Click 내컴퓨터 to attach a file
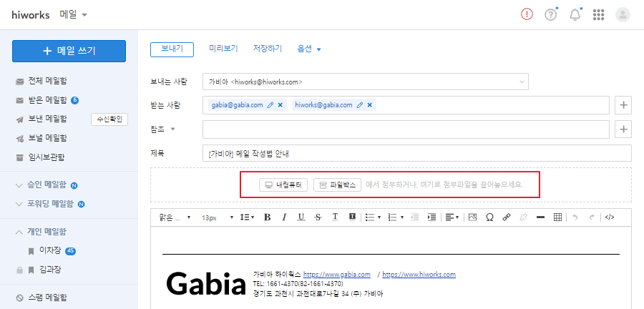This screenshot has width=644, height=309. pyautogui.click(x=284, y=185)
